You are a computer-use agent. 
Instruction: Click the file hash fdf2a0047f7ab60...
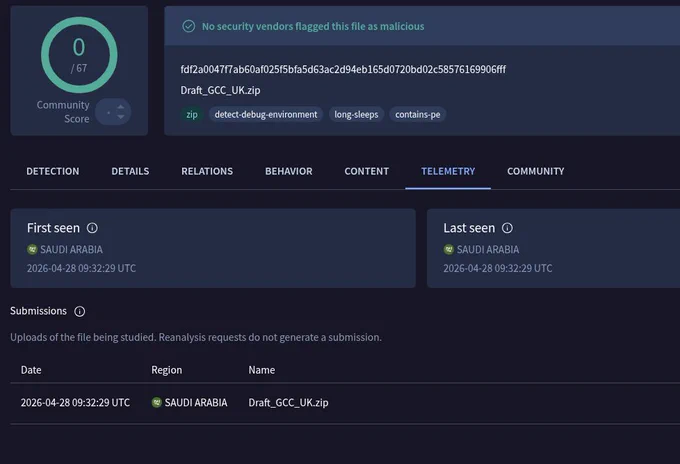coord(343,69)
